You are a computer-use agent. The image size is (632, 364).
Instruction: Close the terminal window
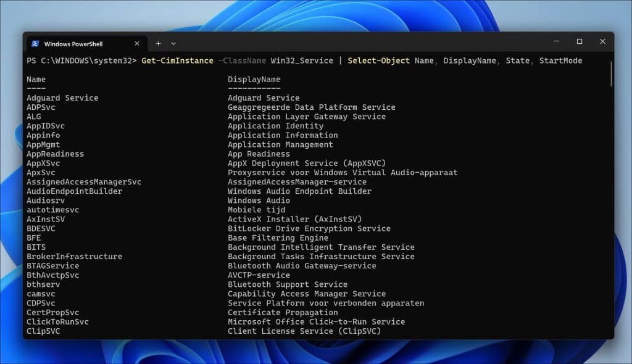(x=602, y=41)
